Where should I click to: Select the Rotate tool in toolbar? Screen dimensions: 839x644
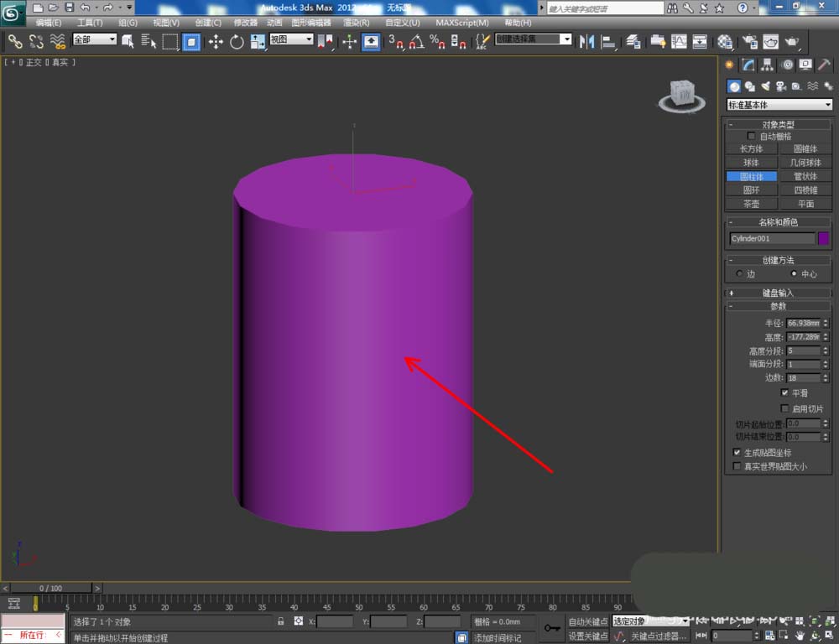pyautogui.click(x=237, y=41)
